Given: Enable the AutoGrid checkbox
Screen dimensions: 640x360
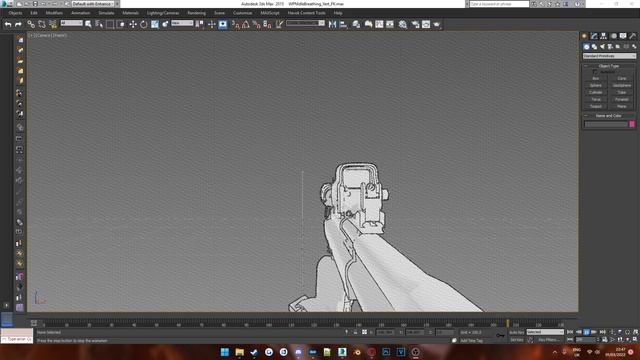Looking at the screenshot, I should pyautogui.click(x=595, y=72).
